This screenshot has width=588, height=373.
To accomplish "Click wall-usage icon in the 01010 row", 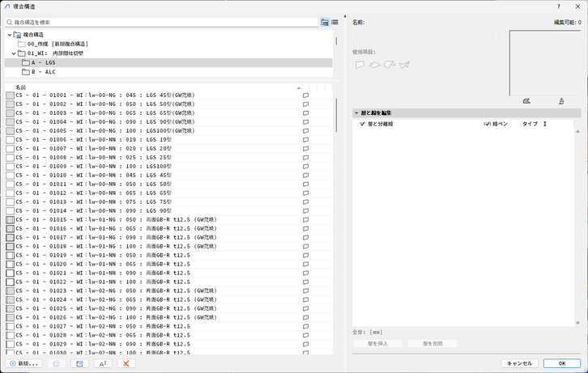I will click(305, 176).
